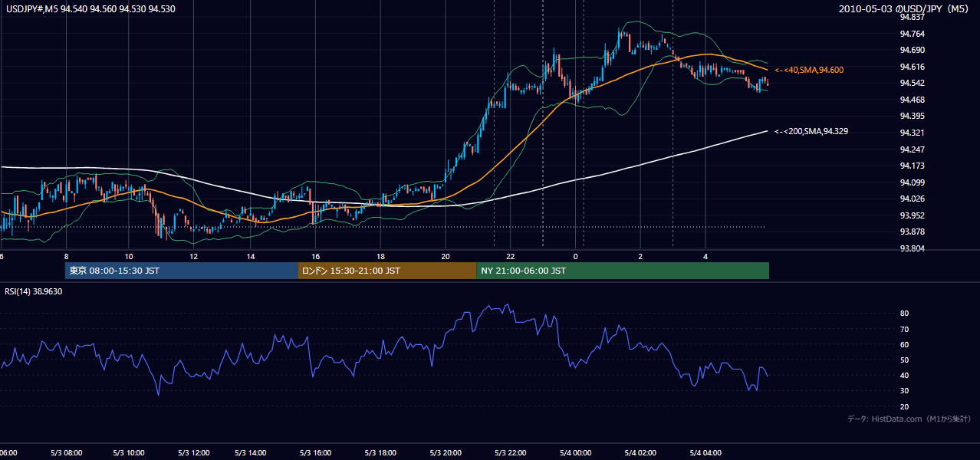
Task: Click price scale value 94.321
Action: [x=912, y=133]
